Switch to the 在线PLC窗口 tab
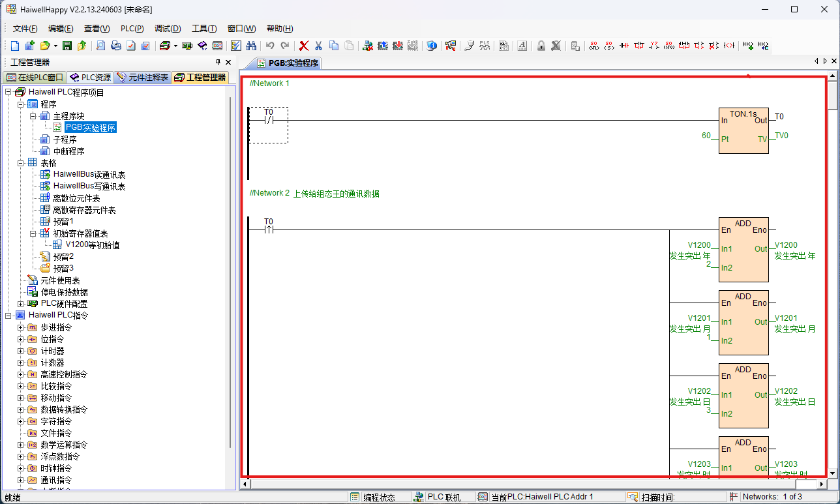Image resolution: width=840 pixels, height=504 pixels. tap(35, 78)
